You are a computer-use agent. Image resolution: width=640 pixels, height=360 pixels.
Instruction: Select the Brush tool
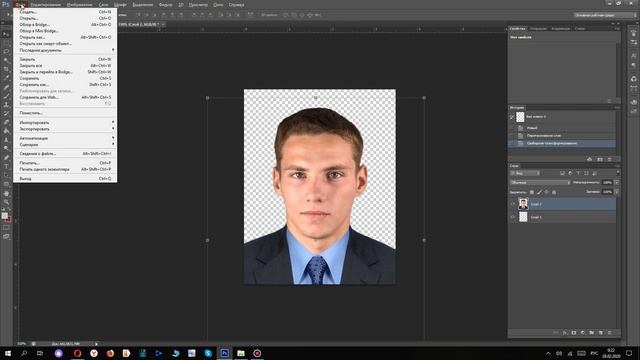click(6, 96)
